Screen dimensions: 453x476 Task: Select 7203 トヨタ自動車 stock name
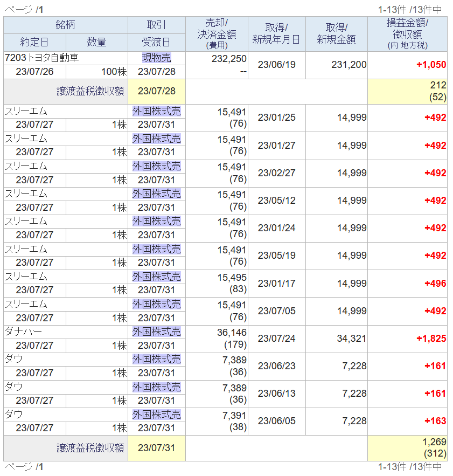42,58
